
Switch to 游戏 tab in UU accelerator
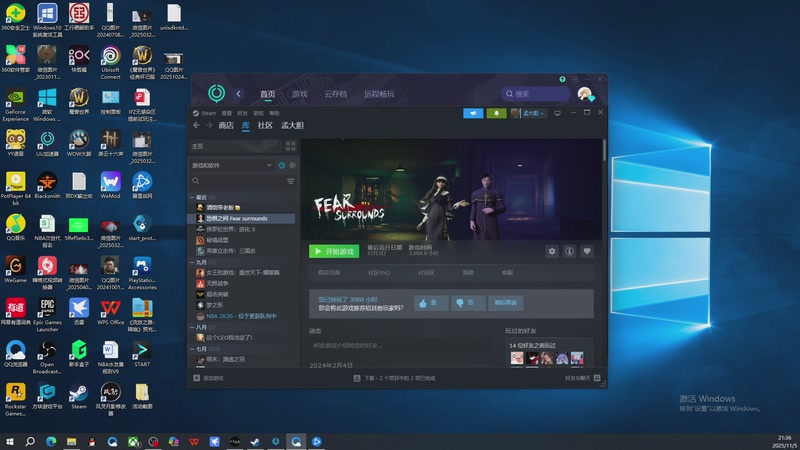pyautogui.click(x=299, y=94)
